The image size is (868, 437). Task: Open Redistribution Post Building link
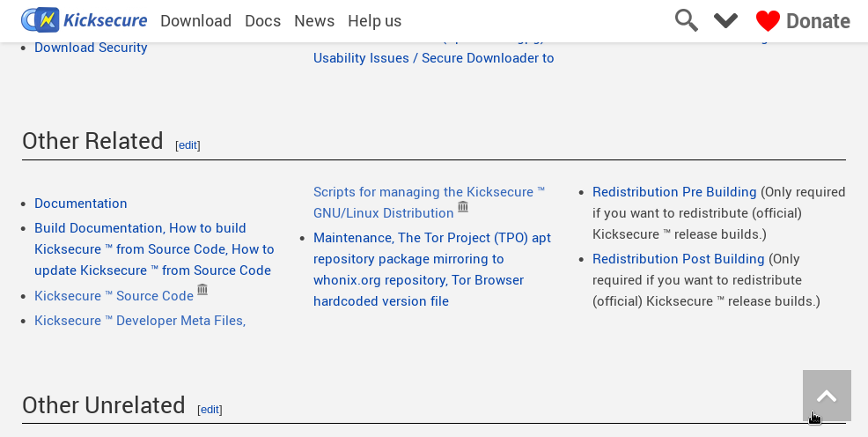point(678,259)
